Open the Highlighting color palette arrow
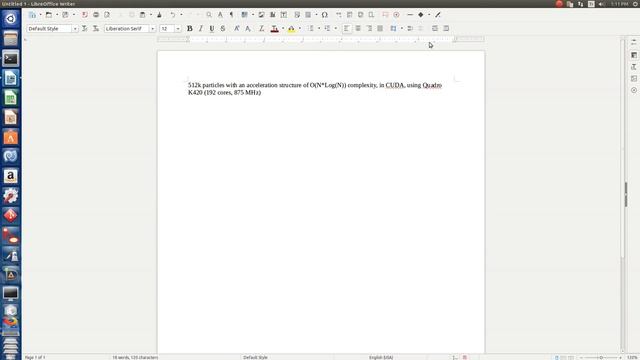Viewport: 640px width, 360px height. click(300, 29)
